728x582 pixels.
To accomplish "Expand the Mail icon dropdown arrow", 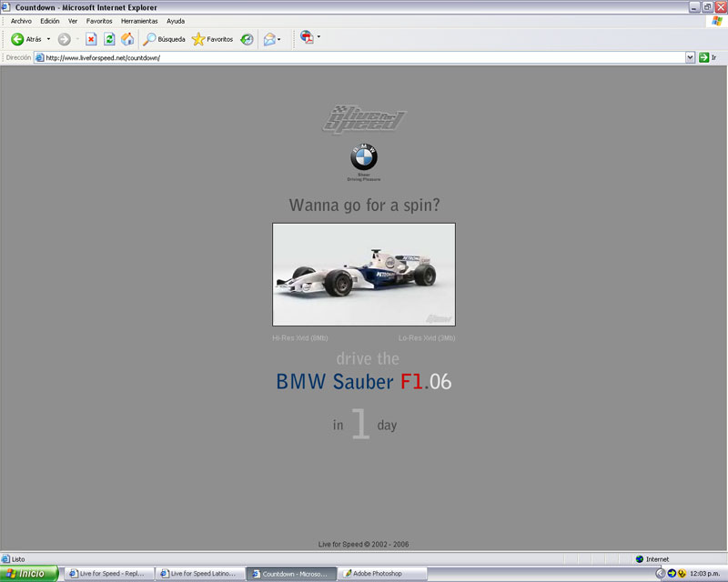I will point(279,39).
